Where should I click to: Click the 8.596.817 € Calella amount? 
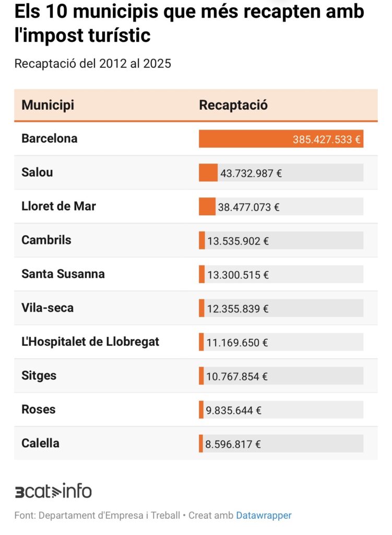coord(233,445)
